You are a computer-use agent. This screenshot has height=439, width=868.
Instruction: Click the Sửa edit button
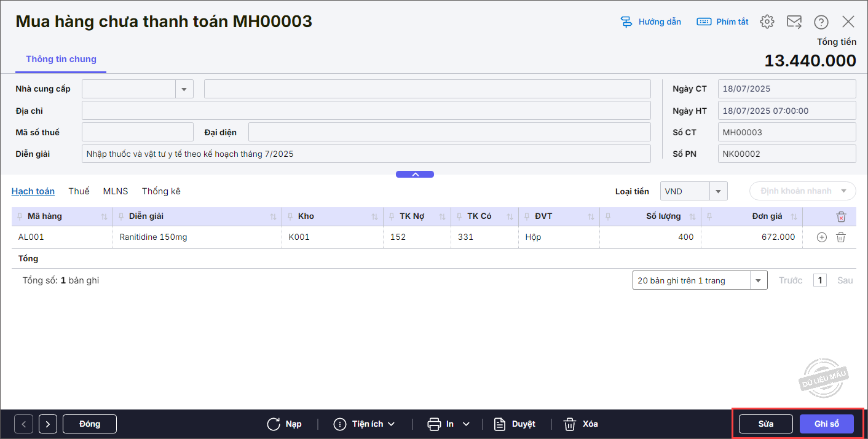(765, 424)
